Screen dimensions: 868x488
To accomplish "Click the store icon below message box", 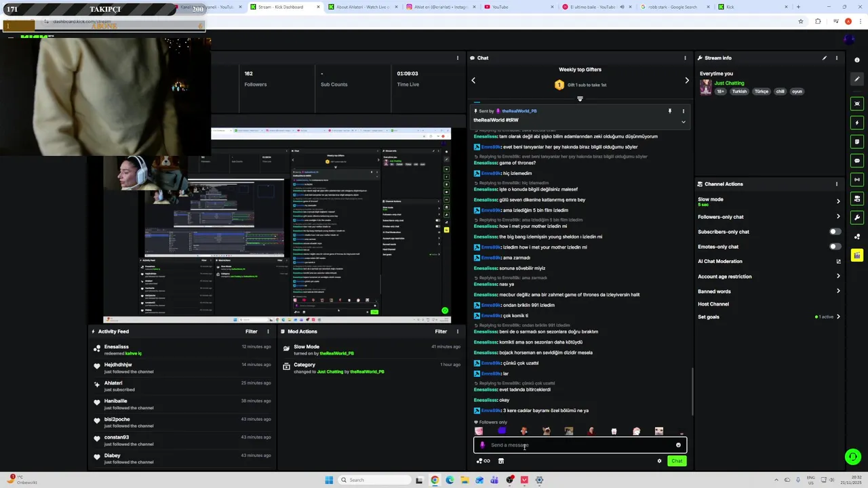I will 501,461.
